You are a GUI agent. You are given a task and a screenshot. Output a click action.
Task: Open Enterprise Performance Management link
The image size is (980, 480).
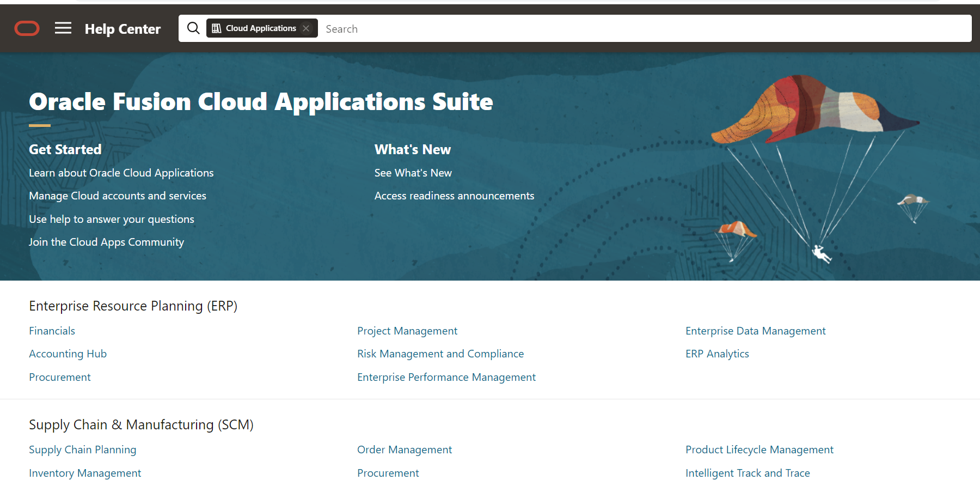(x=446, y=377)
